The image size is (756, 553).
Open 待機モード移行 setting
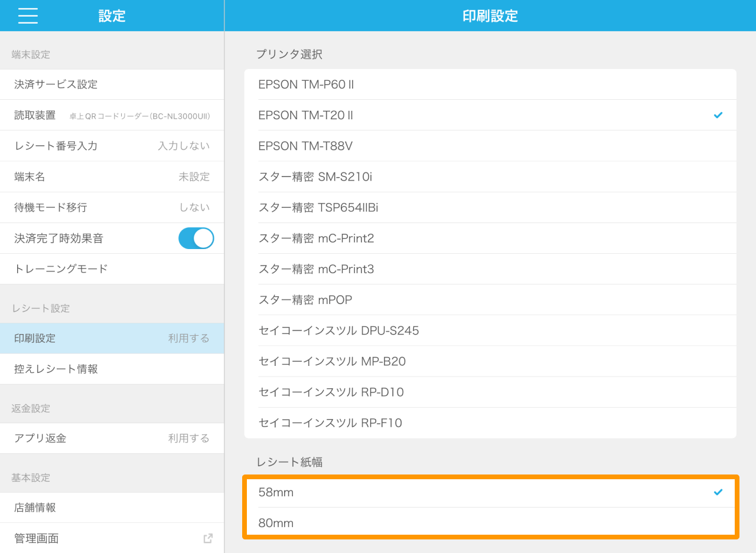(x=112, y=207)
